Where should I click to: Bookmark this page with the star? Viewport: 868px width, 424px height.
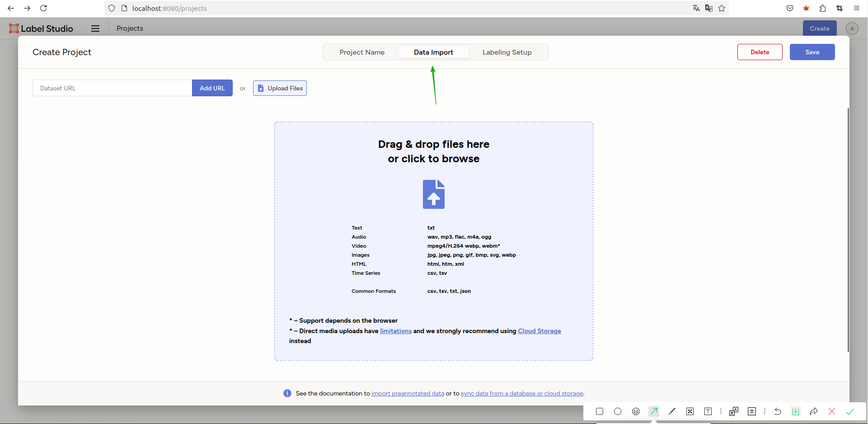722,8
